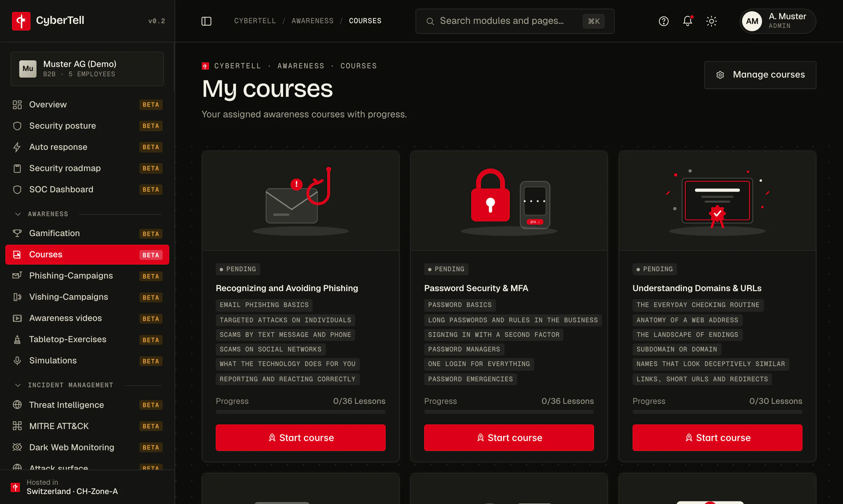Click the SOC Dashboard shield icon

click(x=17, y=190)
